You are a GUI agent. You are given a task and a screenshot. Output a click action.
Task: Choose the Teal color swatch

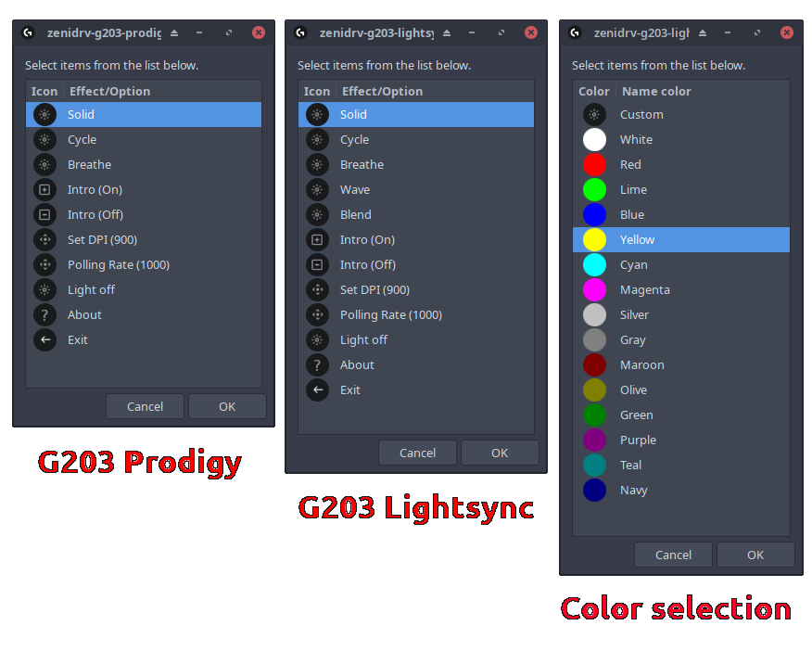[x=594, y=465]
